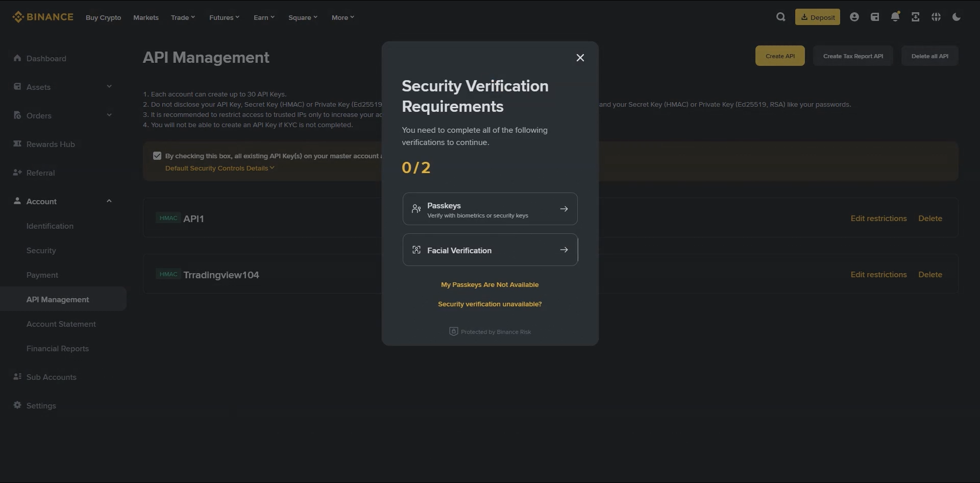
Task: Click the Trradingview104 key name
Action: (x=221, y=275)
